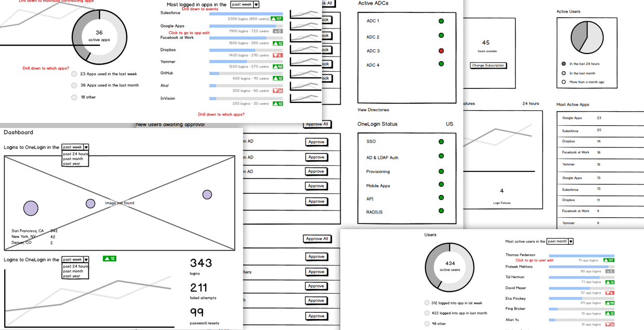
Task: Click the green 117 badge for Thomas Pederson
Action: 609,260
